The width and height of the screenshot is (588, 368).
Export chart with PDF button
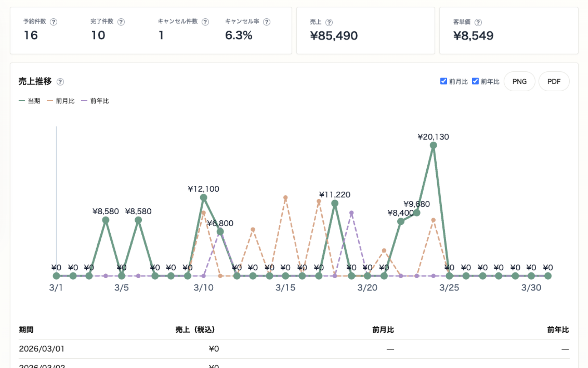pos(554,81)
